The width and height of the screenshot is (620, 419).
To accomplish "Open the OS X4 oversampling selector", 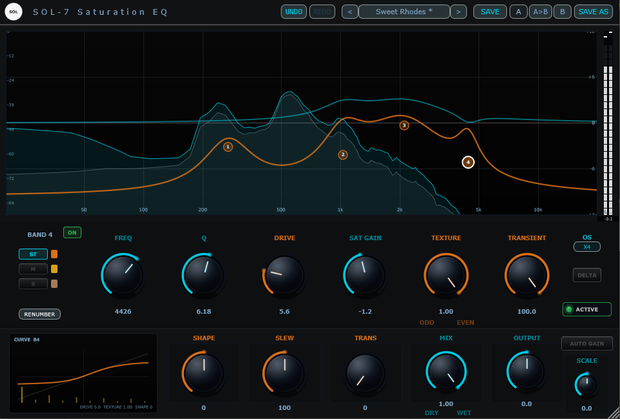I will pos(587,247).
